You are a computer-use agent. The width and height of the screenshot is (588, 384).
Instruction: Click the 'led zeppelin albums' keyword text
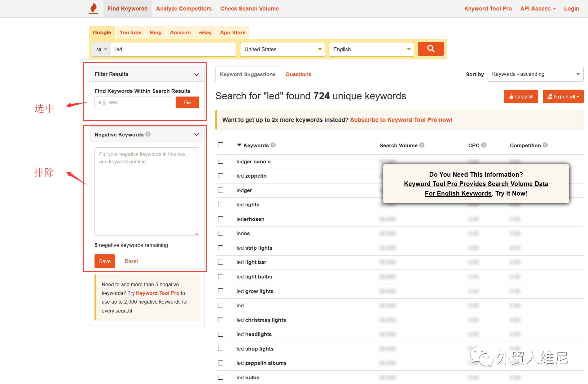tap(261, 363)
